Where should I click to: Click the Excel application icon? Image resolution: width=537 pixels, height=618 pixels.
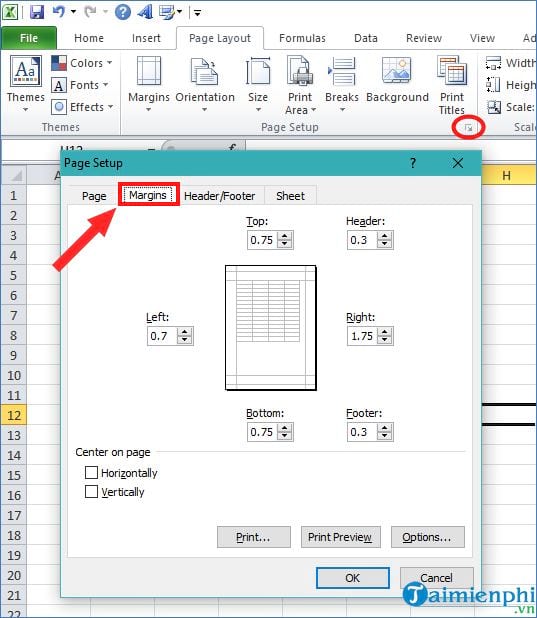(x=10, y=12)
